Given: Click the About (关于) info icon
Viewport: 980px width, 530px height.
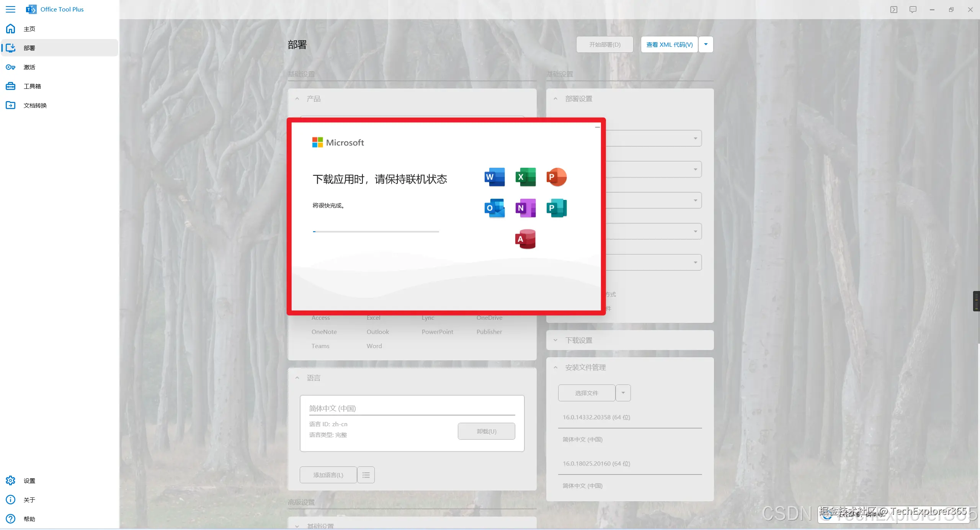Looking at the screenshot, I should (11, 500).
